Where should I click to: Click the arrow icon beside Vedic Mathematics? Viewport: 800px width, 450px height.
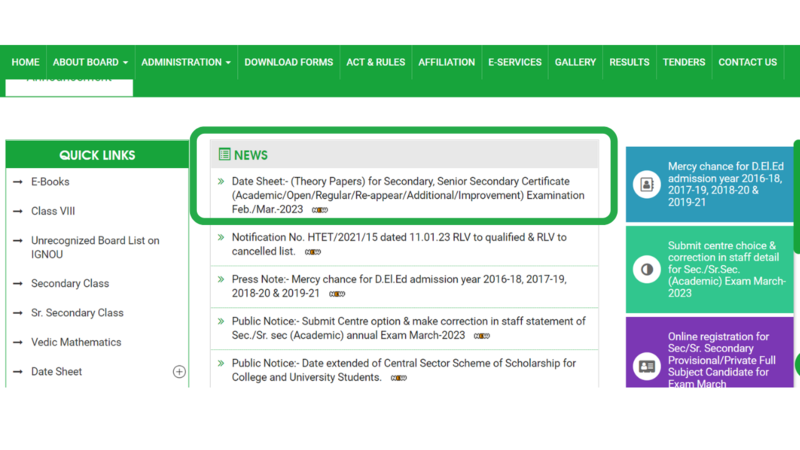18,342
